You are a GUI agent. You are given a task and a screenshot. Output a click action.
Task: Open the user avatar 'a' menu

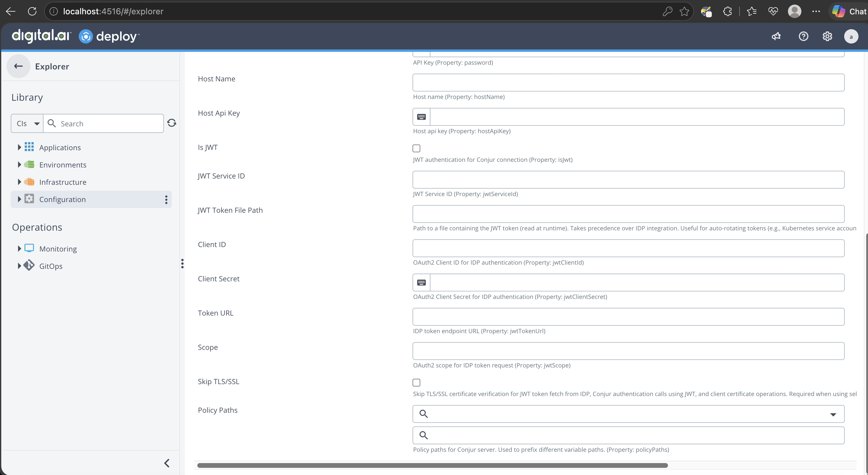851,36
